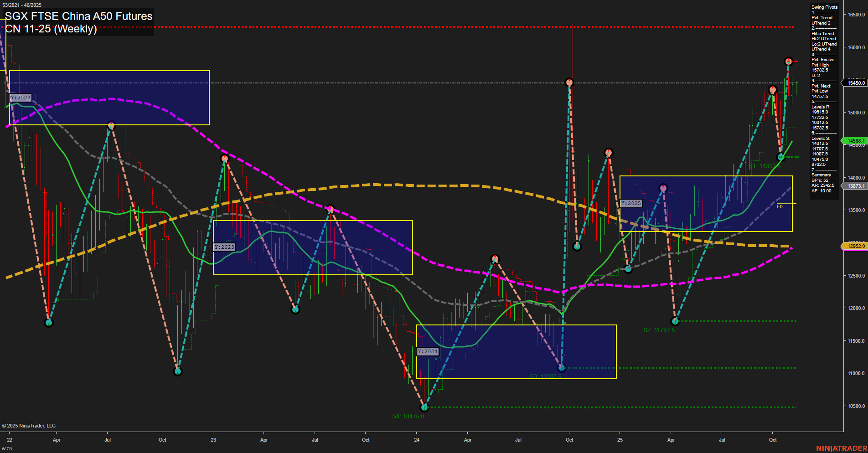Click the © 2025 NinjaTrader, LLC copyright text

tap(29, 425)
